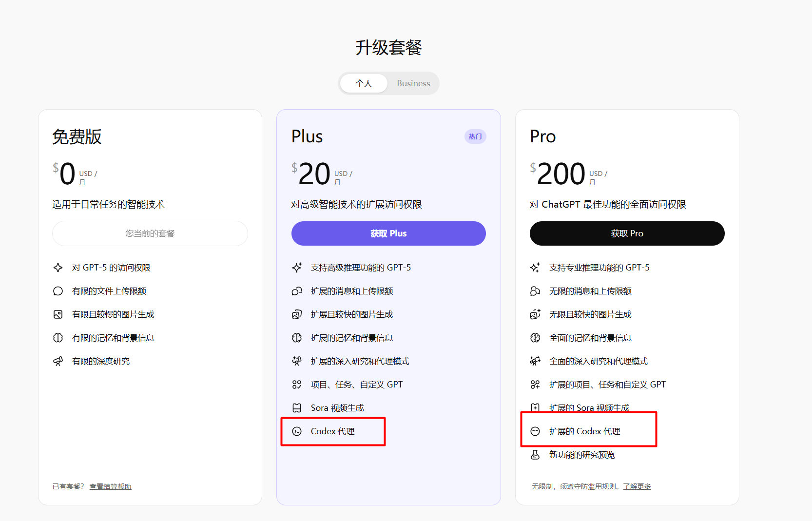Click the sparkle icon beside 支持专业推理功能的 GPT-5

535,268
